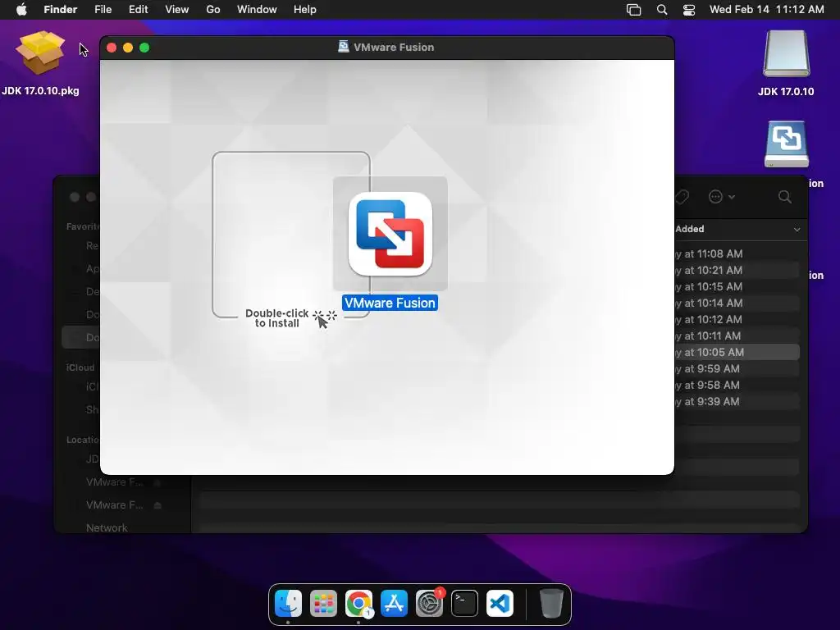Eject the second VMware F... volume in sidebar
This screenshot has height=630, width=840.
point(157,505)
